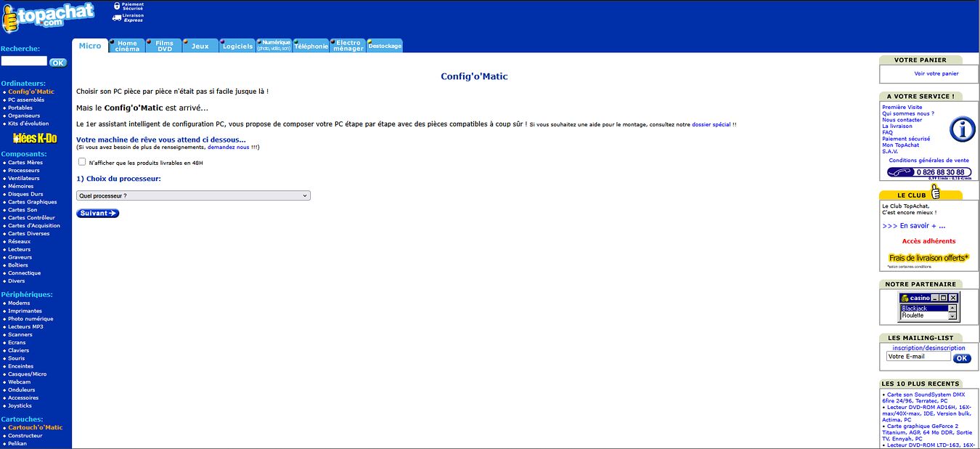The height and width of the screenshot is (449, 980).
Task: Open Cartouch'o'Matic link
Action: click(36, 428)
